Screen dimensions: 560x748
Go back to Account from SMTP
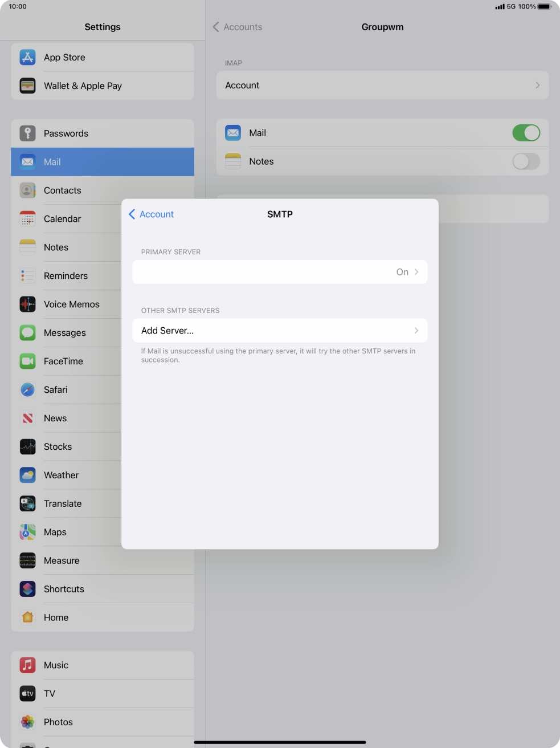(152, 214)
